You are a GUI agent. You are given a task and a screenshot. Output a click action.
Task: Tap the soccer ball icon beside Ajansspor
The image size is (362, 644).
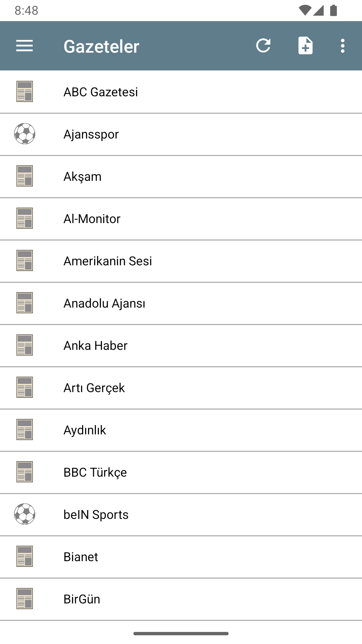click(x=24, y=134)
